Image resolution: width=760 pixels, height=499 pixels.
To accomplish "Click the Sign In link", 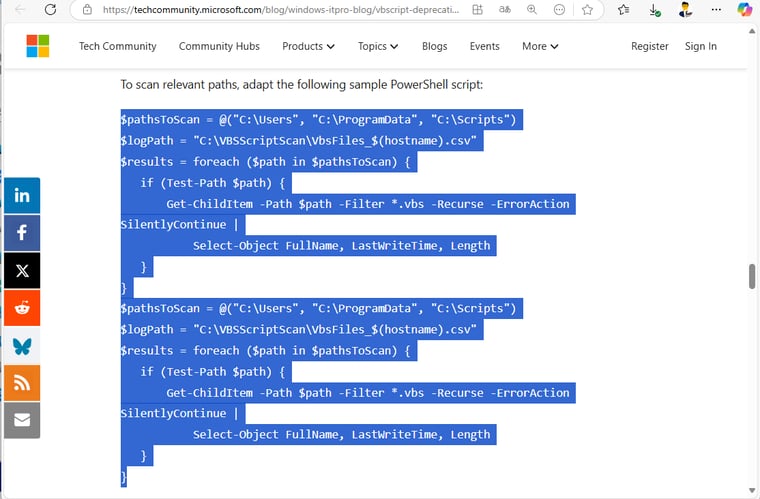I will (x=700, y=46).
